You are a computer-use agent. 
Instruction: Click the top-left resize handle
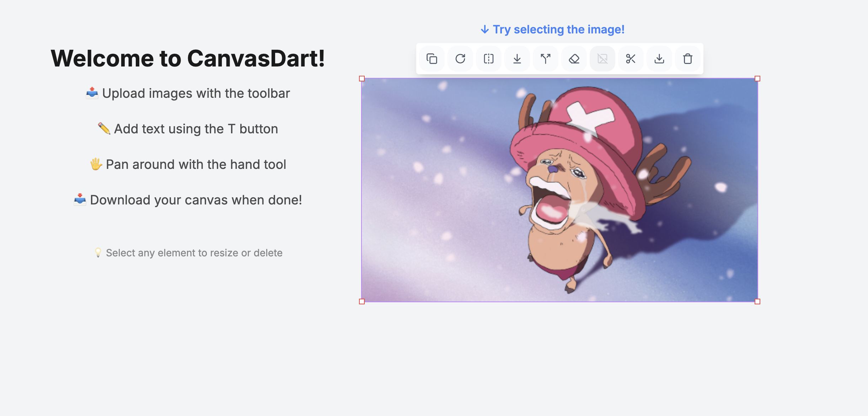click(x=361, y=79)
